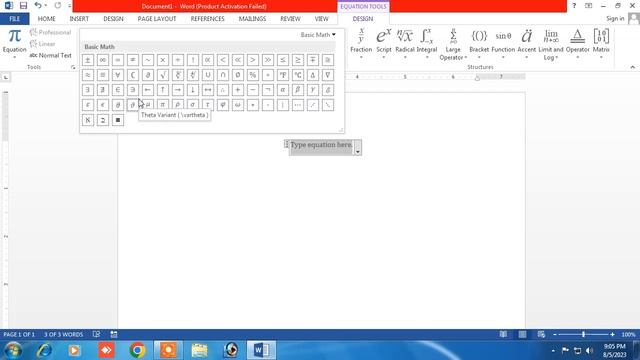
Task: Insert the infinity symbol
Action: [x=103, y=60]
